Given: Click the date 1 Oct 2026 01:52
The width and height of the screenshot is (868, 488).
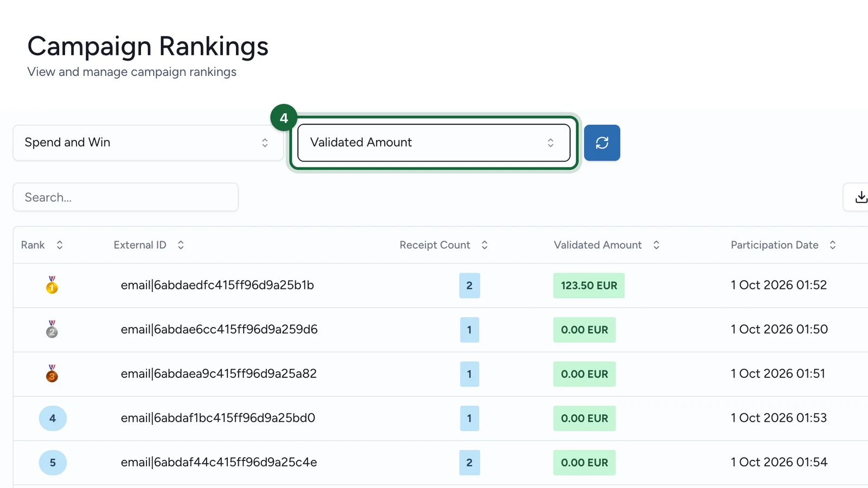Looking at the screenshot, I should coord(778,285).
